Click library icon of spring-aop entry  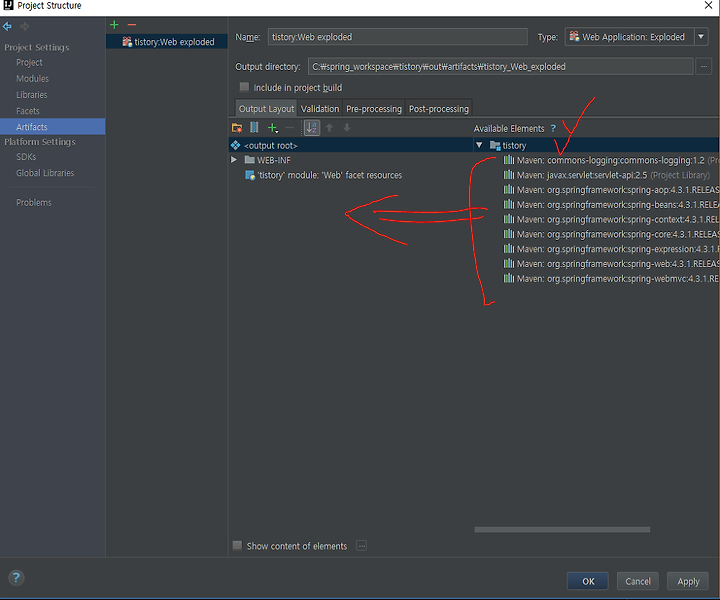(509, 190)
